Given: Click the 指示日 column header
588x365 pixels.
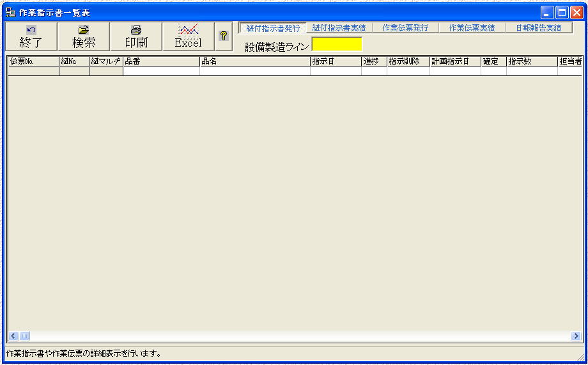Looking at the screenshot, I should click(336, 61).
